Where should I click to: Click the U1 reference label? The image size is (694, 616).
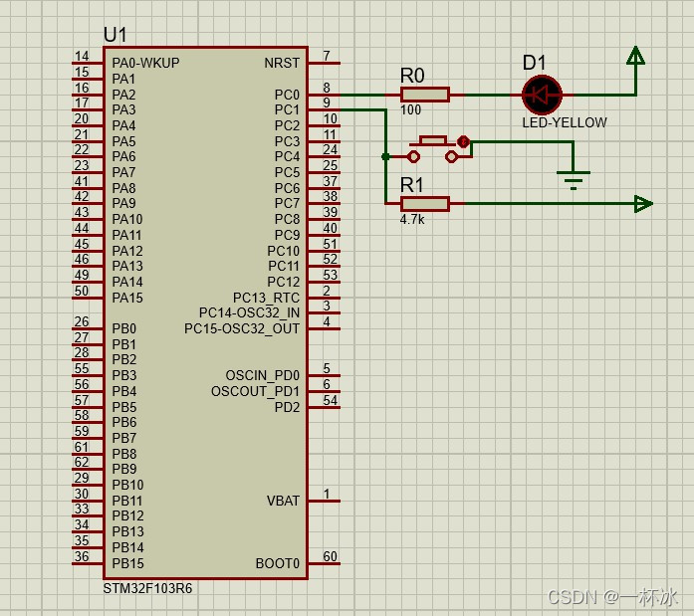pos(116,35)
